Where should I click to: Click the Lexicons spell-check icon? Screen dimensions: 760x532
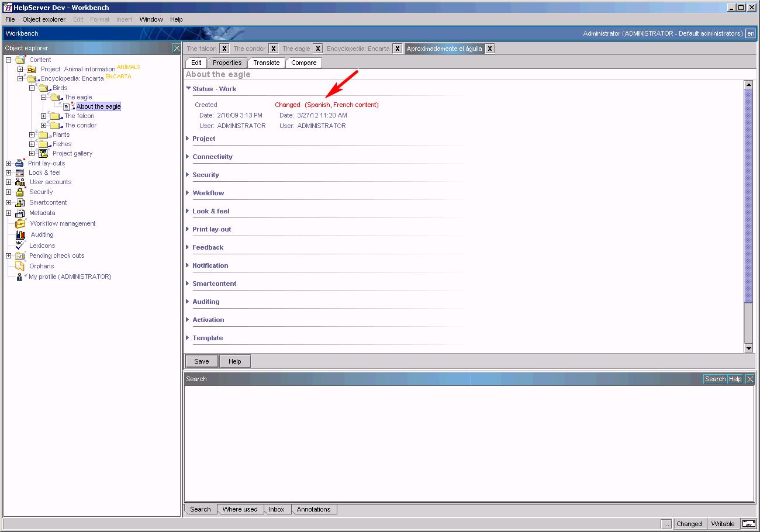coord(20,246)
